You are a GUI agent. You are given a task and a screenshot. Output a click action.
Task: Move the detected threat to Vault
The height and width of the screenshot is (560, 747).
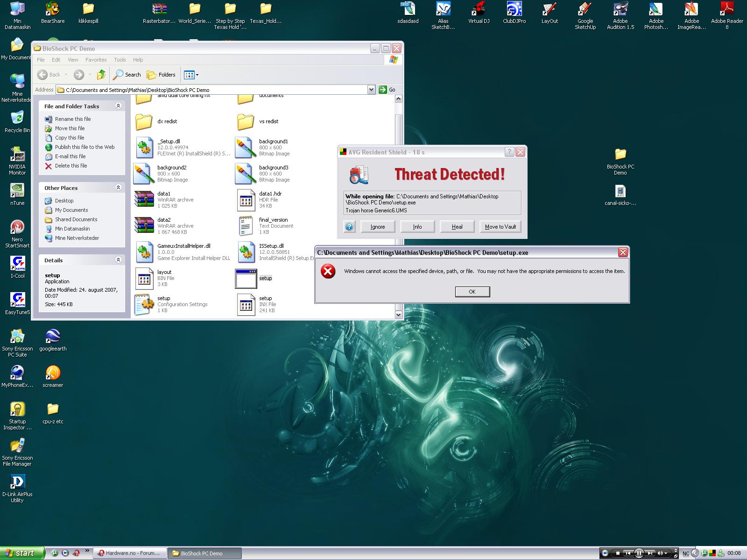click(x=500, y=227)
